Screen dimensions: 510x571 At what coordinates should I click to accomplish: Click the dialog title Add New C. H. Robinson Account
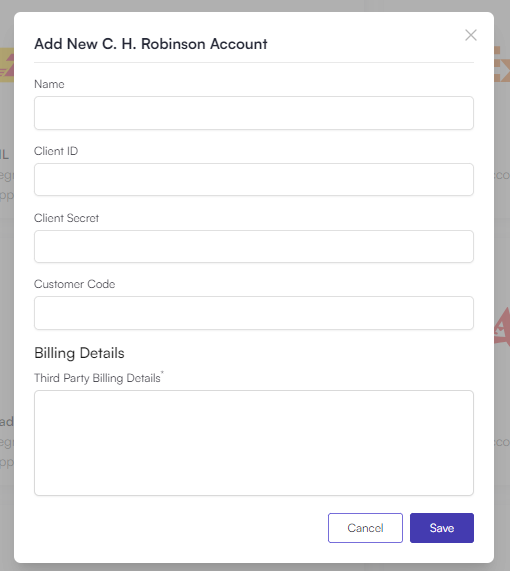tap(151, 44)
